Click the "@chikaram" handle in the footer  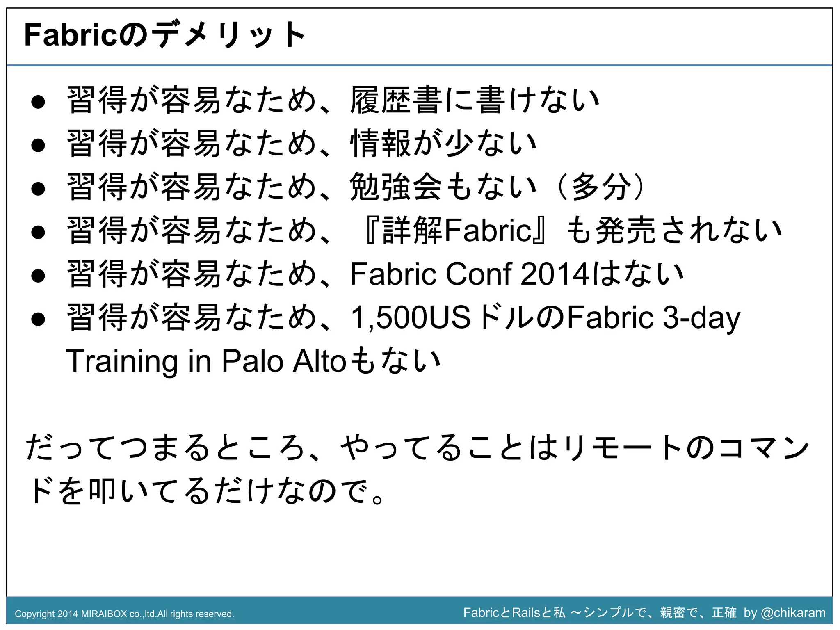[793, 613]
